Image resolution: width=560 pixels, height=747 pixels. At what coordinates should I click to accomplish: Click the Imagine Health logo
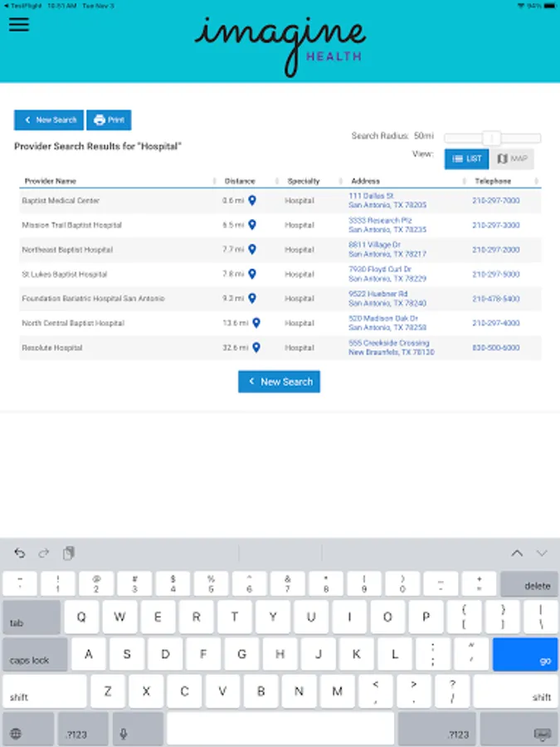(280, 46)
